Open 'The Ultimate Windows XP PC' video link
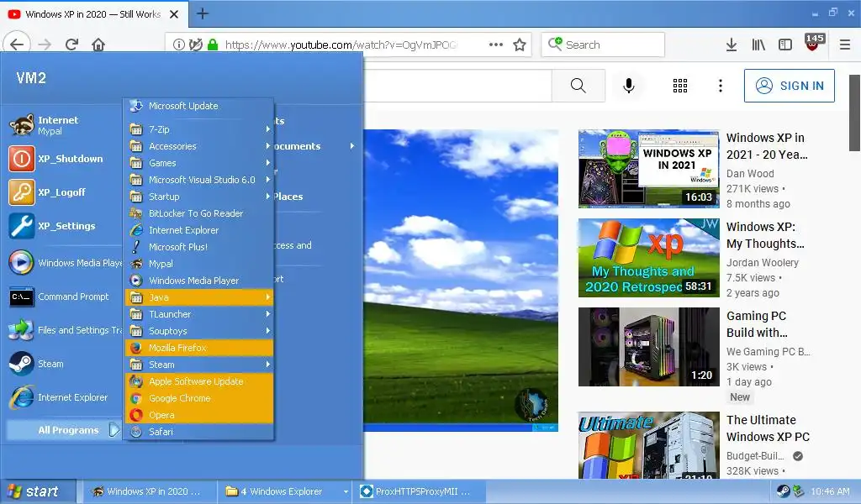The image size is (861, 504). pos(768,428)
